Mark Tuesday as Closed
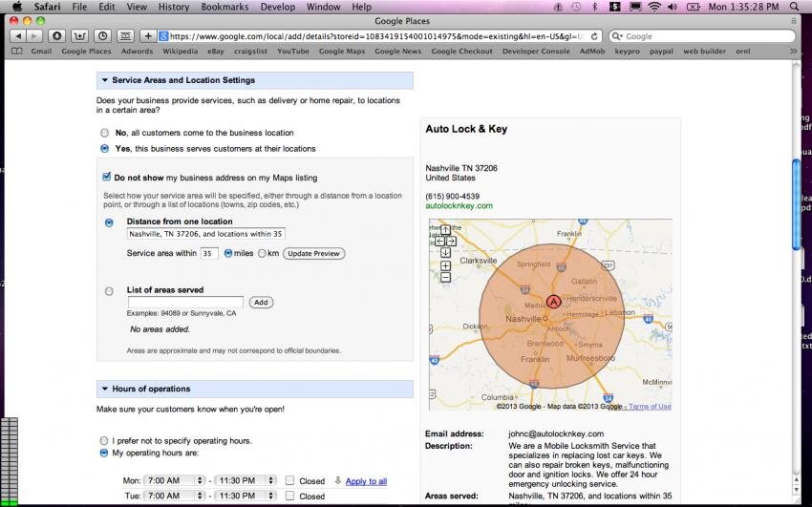 pyautogui.click(x=290, y=496)
